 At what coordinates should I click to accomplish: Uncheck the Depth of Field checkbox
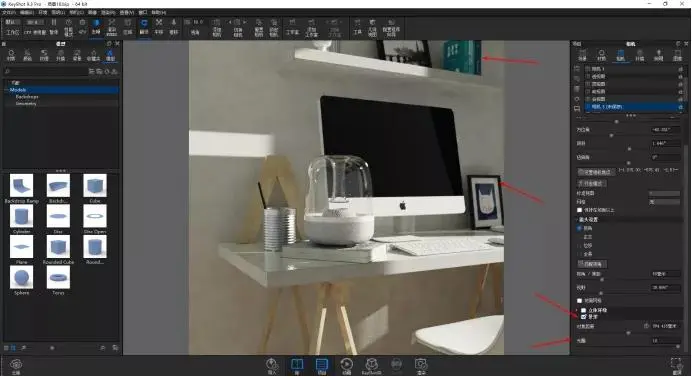pyautogui.click(x=583, y=317)
